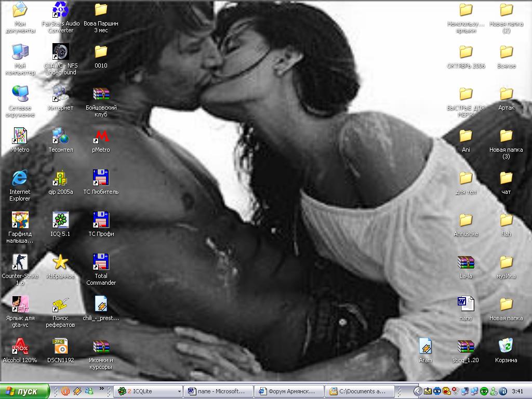Open Internet Explorer from the desktop
Image resolution: width=532 pixels, height=399 pixels.
pyautogui.click(x=20, y=178)
